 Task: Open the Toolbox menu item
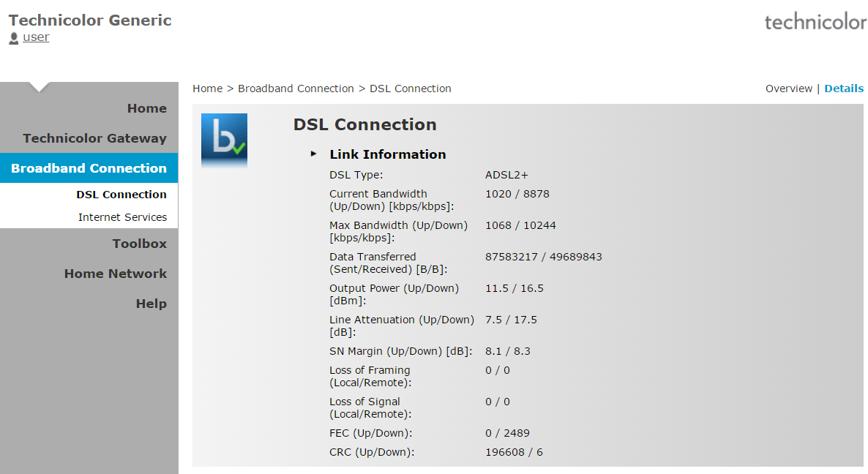pos(140,244)
